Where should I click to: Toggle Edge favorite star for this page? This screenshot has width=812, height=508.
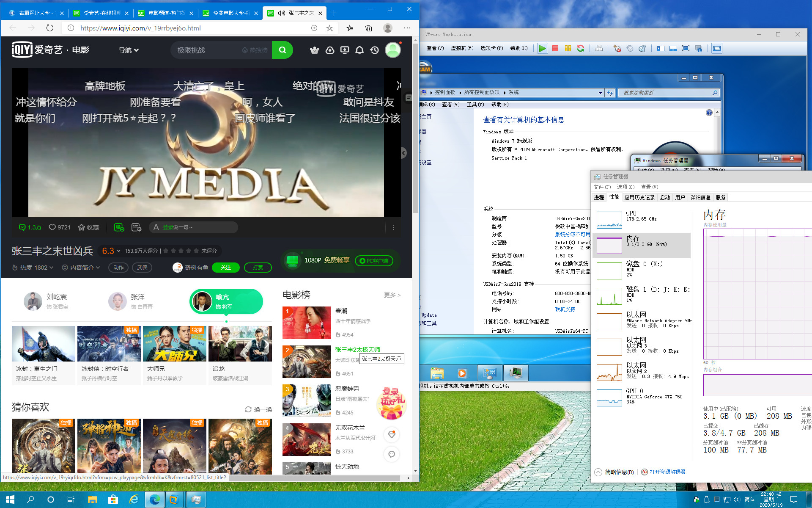(329, 28)
